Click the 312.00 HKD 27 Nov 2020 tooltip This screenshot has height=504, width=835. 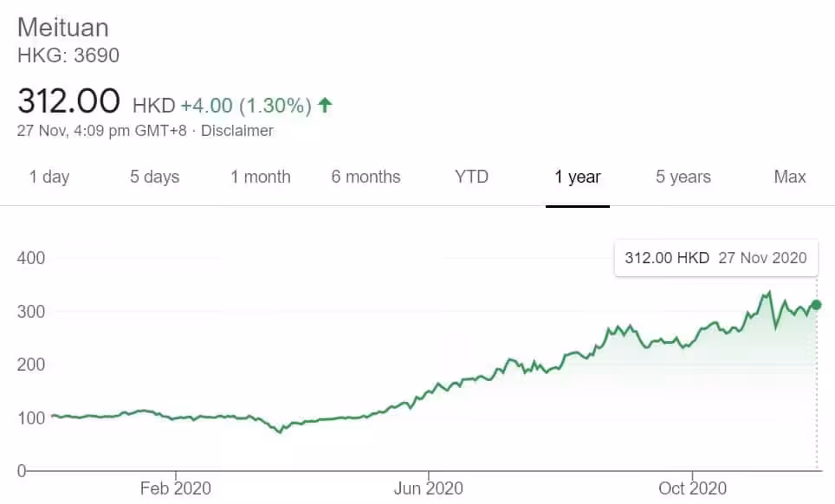click(715, 257)
